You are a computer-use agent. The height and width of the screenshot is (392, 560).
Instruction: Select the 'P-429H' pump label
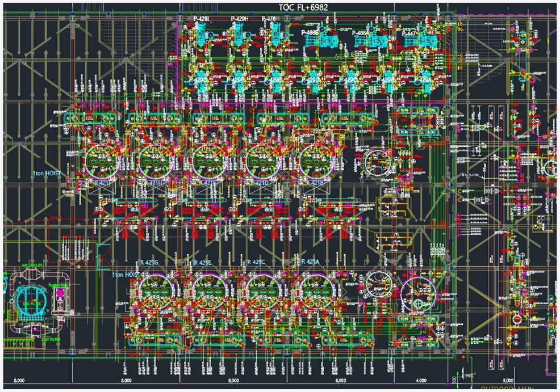[239, 19]
